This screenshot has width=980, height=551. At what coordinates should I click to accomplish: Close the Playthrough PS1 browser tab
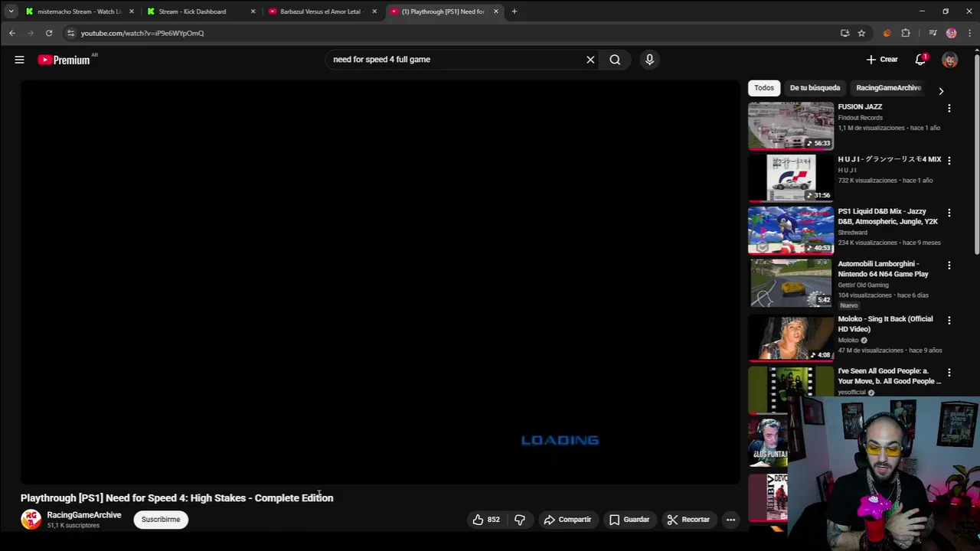click(x=496, y=11)
